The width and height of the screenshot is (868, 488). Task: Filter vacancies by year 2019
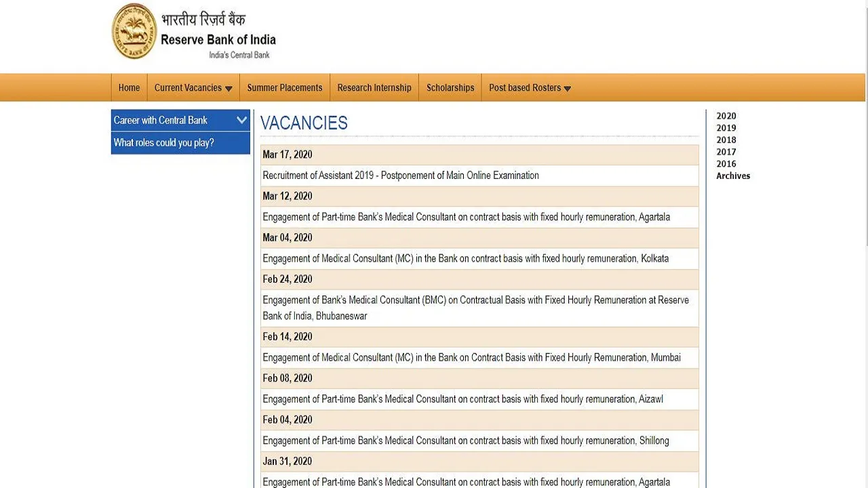tap(726, 128)
